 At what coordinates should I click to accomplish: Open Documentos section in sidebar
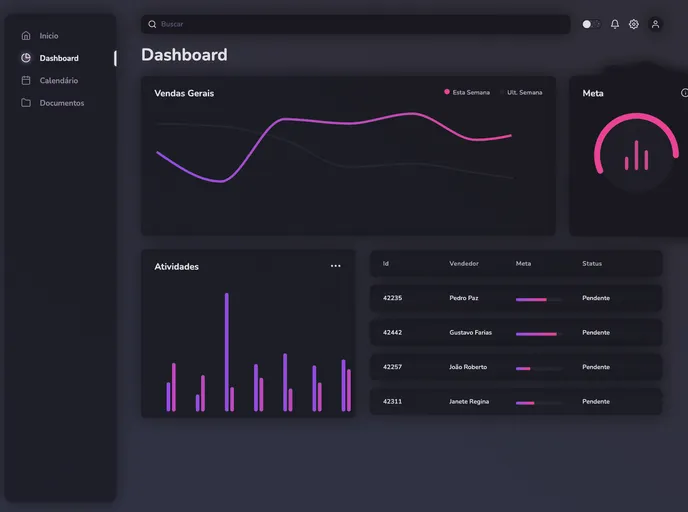pyautogui.click(x=62, y=103)
